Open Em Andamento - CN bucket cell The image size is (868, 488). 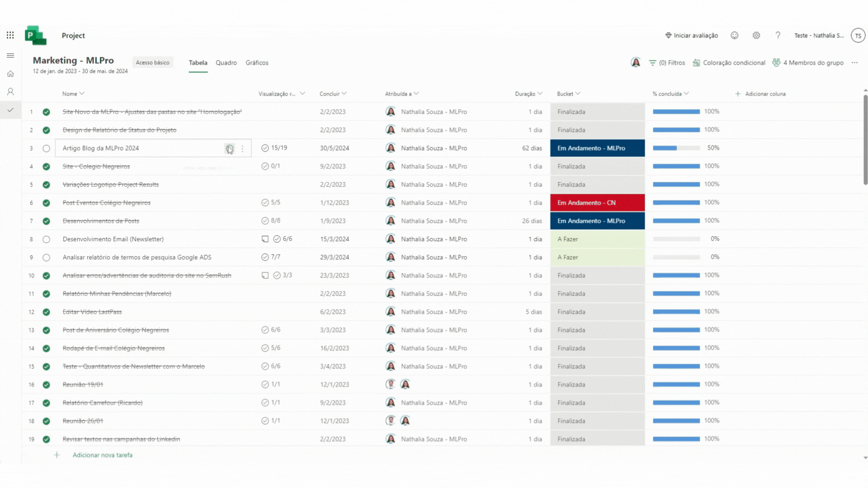[x=598, y=202]
